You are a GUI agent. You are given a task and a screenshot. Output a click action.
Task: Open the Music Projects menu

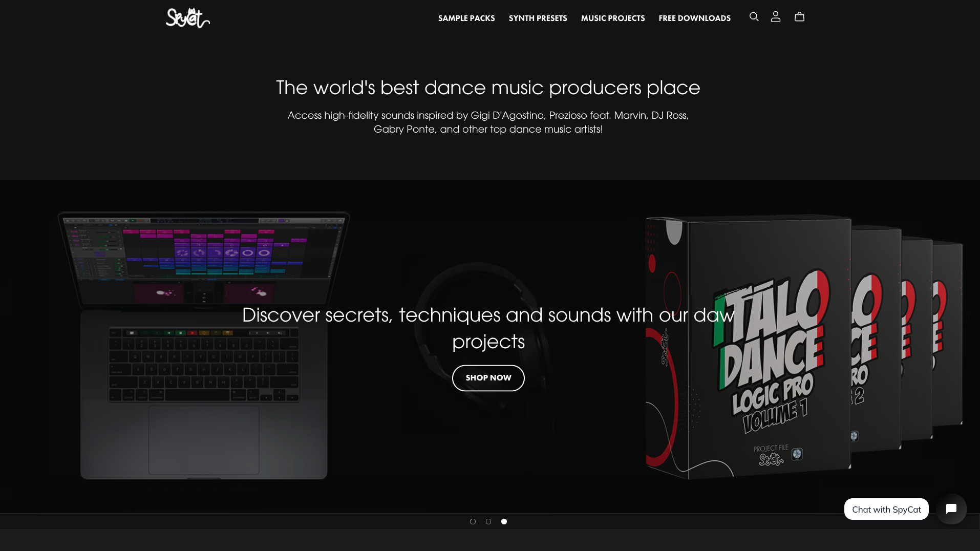click(x=613, y=18)
